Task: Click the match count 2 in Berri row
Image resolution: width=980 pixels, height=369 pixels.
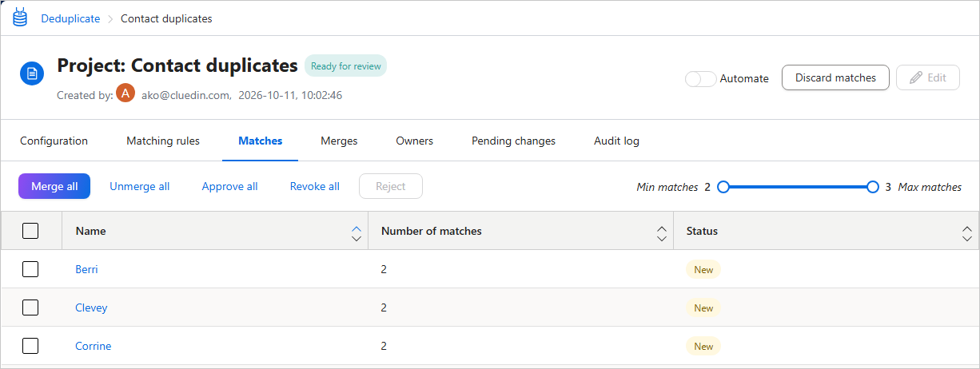Action: pyautogui.click(x=384, y=269)
